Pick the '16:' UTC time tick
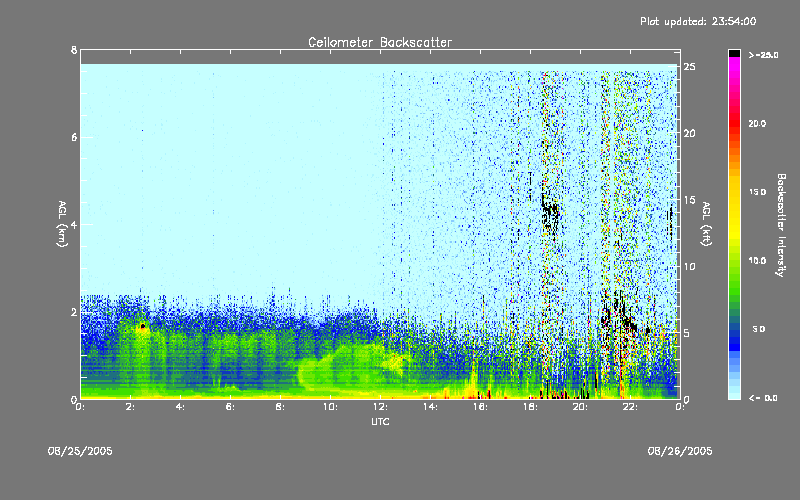The image size is (800, 500). click(x=480, y=407)
